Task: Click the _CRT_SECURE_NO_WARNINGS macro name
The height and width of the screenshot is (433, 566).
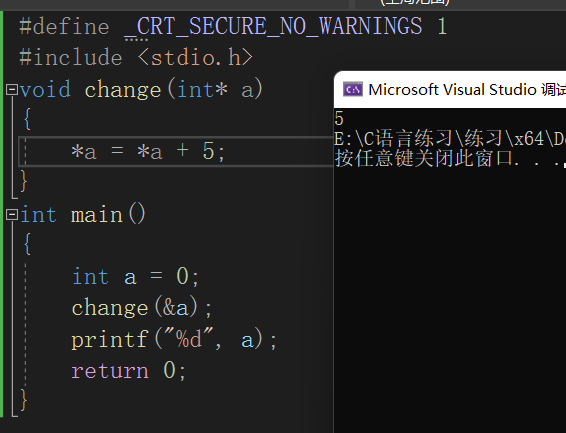Action: click(x=273, y=26)
